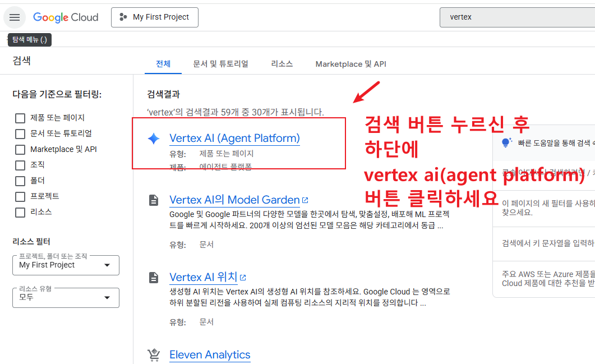Click the 다음을 기준으로 필터링 heading

[x=57, y=94]
